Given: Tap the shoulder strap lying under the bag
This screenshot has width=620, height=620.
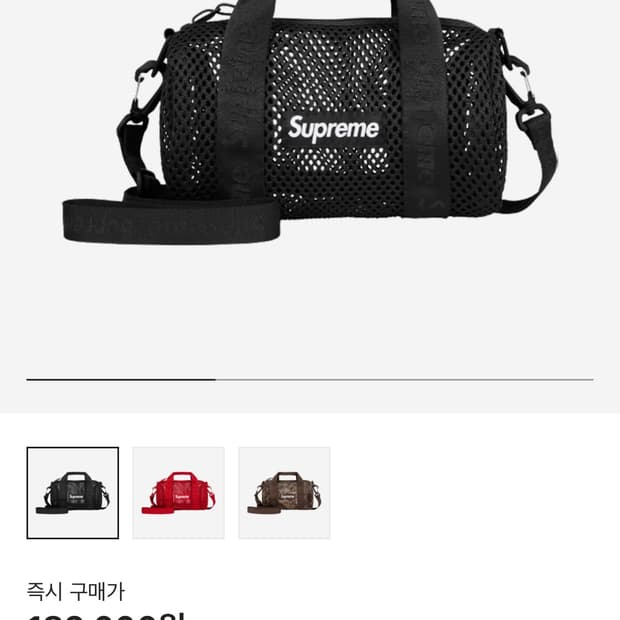Looking at the screenshot, I should point(171,221).
